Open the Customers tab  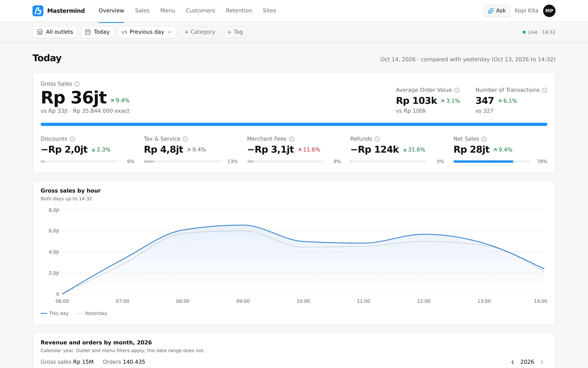pos(200,11)
